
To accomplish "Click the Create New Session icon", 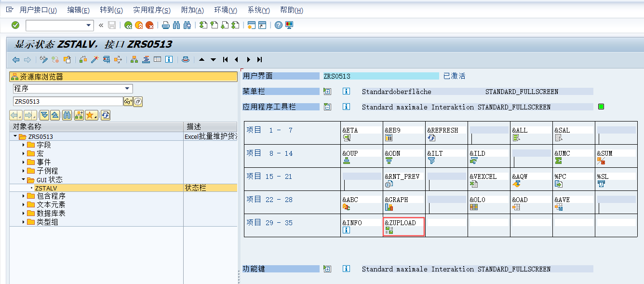I will tap(251, 25).
